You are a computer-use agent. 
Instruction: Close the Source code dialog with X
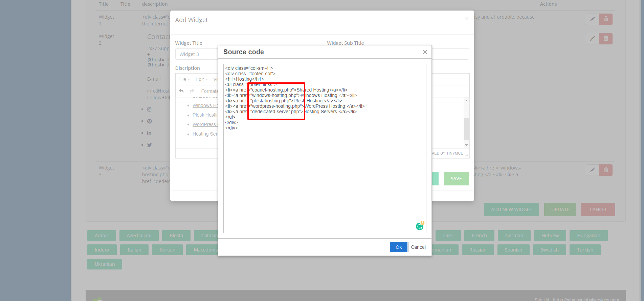click(x=425, y=52)
